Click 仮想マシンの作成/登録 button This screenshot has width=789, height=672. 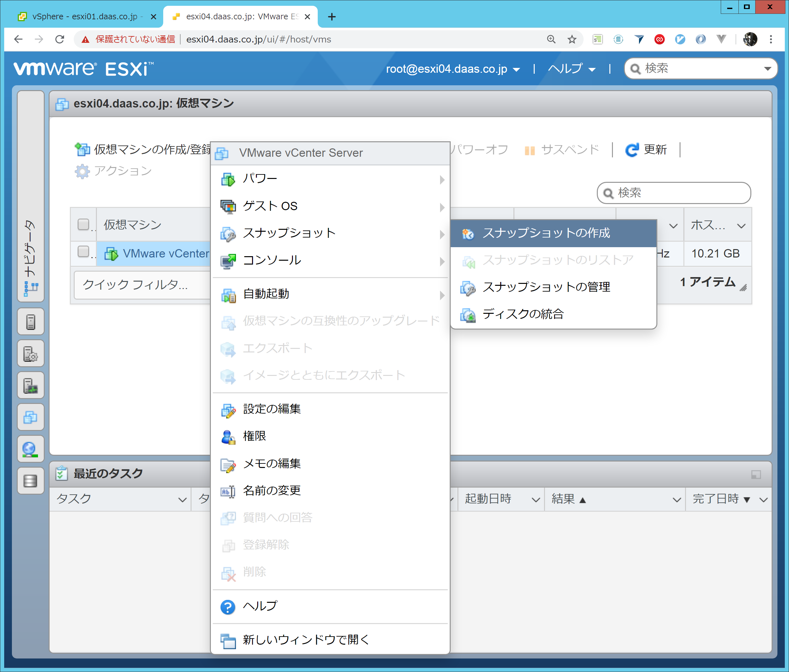[142, 149]
